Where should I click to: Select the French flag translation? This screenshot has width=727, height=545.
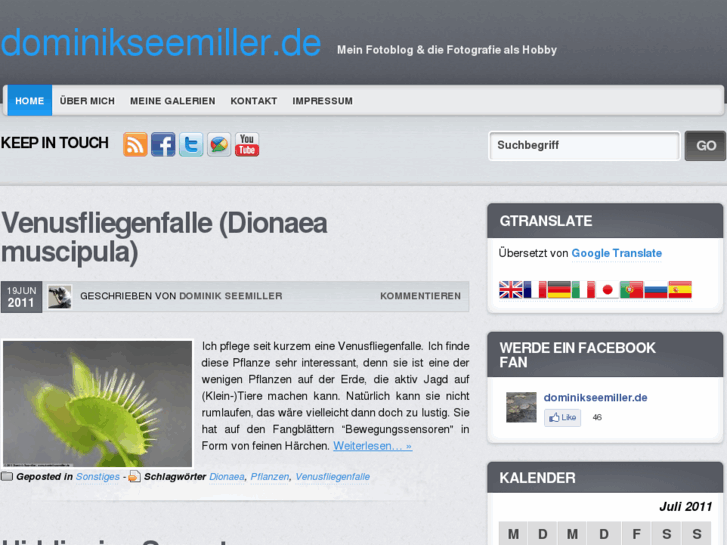point(535,290)
